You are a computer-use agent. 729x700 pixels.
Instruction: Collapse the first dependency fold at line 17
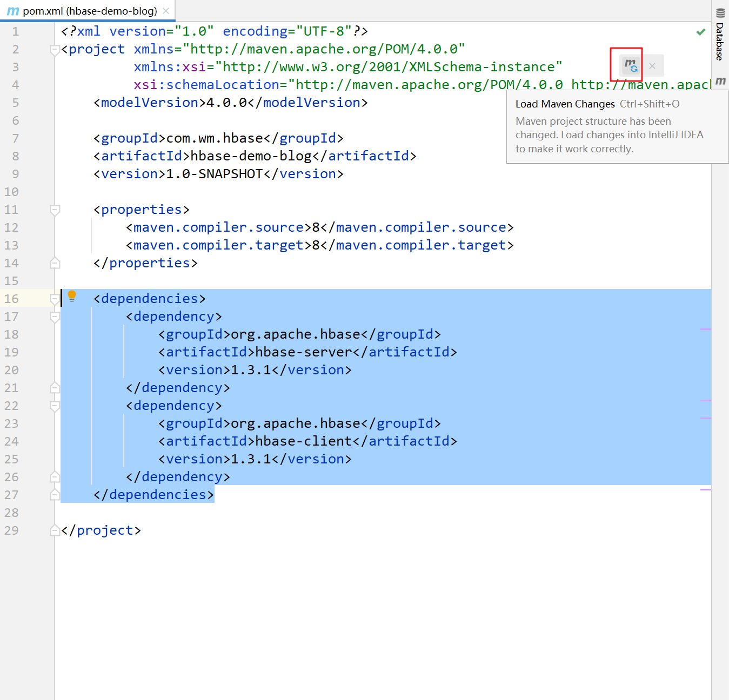point(55,317)
